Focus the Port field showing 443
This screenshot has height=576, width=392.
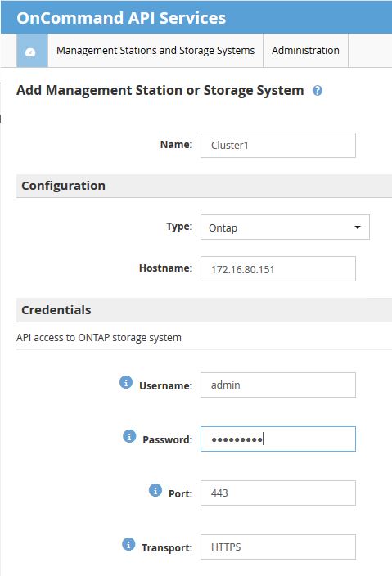pos(278,493)
